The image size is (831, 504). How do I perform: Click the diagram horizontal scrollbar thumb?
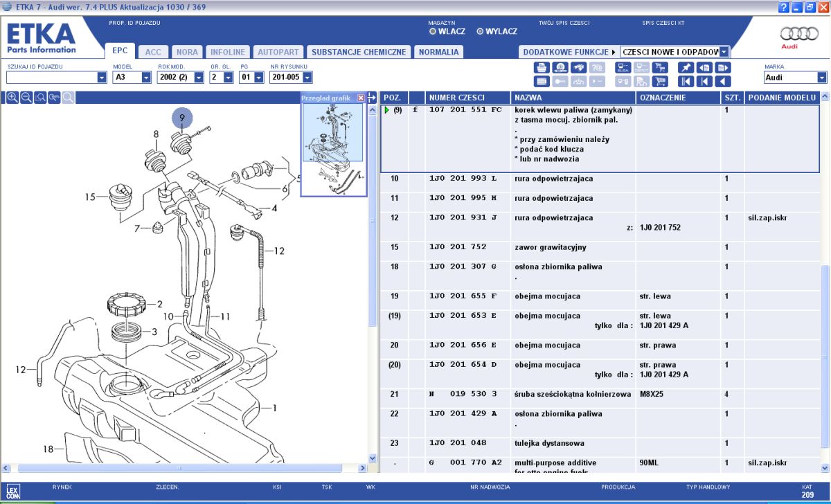point(180,468)
